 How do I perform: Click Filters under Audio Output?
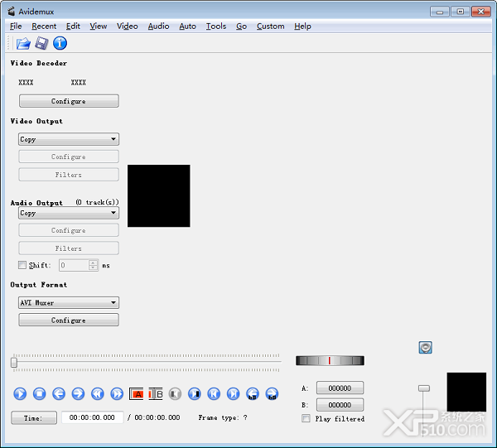click(69, 248)
